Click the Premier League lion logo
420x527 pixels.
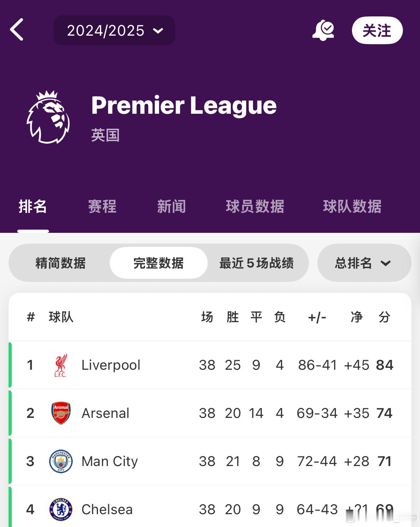tap(48, 117)
